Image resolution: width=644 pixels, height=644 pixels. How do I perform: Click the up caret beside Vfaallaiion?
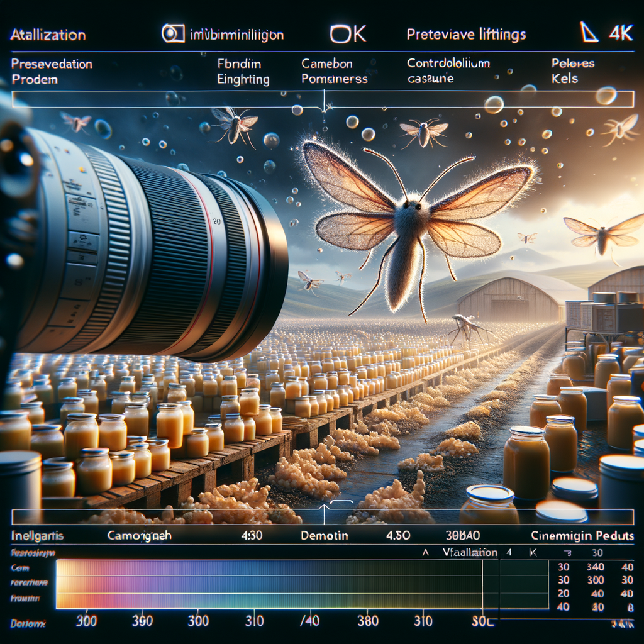(426, 553)
